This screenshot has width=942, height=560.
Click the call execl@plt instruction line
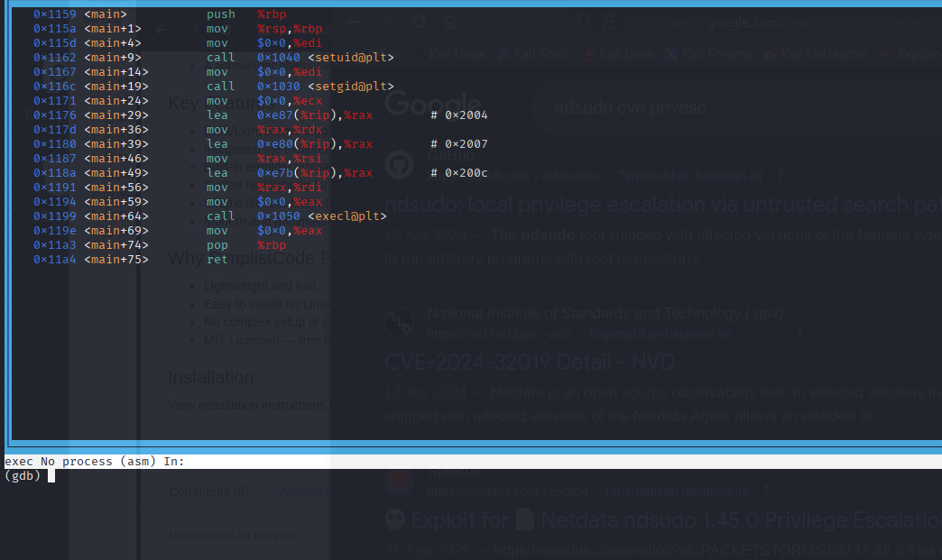coord(296,216)
